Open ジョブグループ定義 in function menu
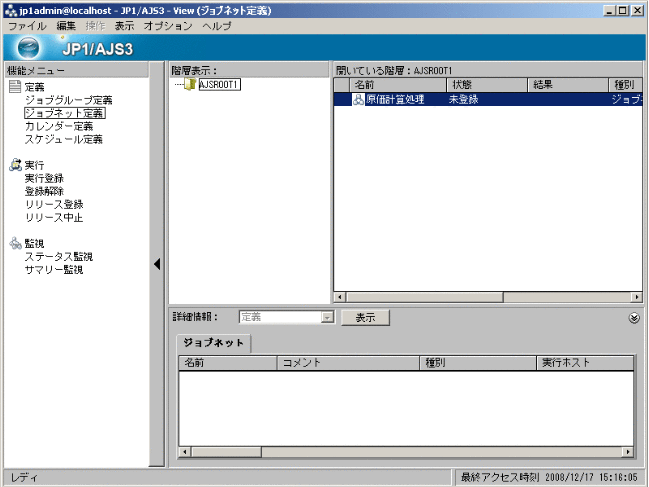Screen dimensions: 649x487 [69, 100]
